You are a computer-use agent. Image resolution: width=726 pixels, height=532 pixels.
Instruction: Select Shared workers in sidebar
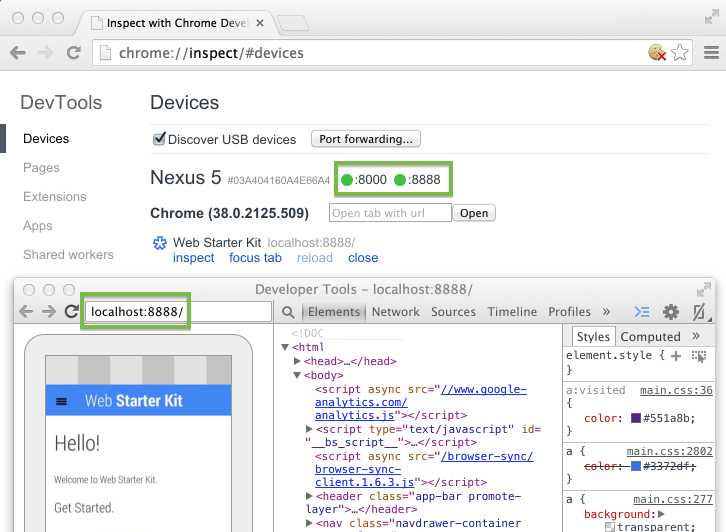pos(68,255)
